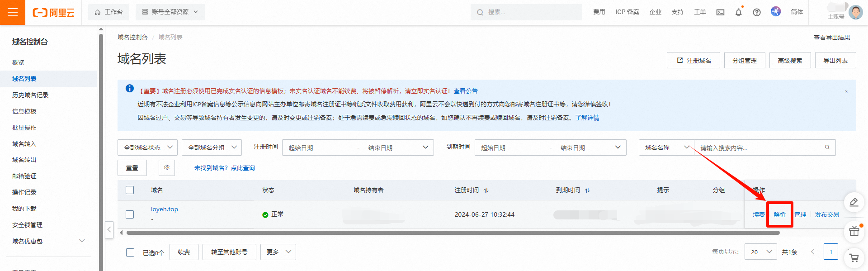Click the Group Management button
This screenshot has width=868, height=271.
click(745, 60)
